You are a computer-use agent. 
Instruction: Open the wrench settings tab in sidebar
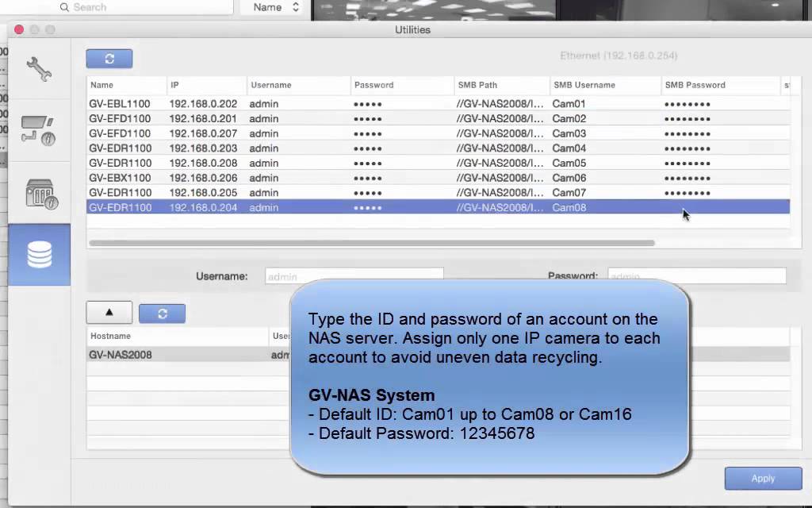pyautogui.click(x=39, y=69)
